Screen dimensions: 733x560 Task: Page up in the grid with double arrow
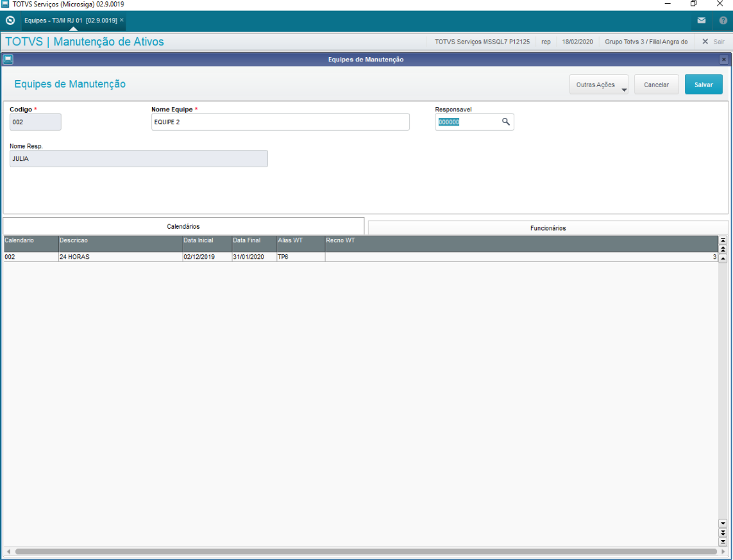pos(723,249)
